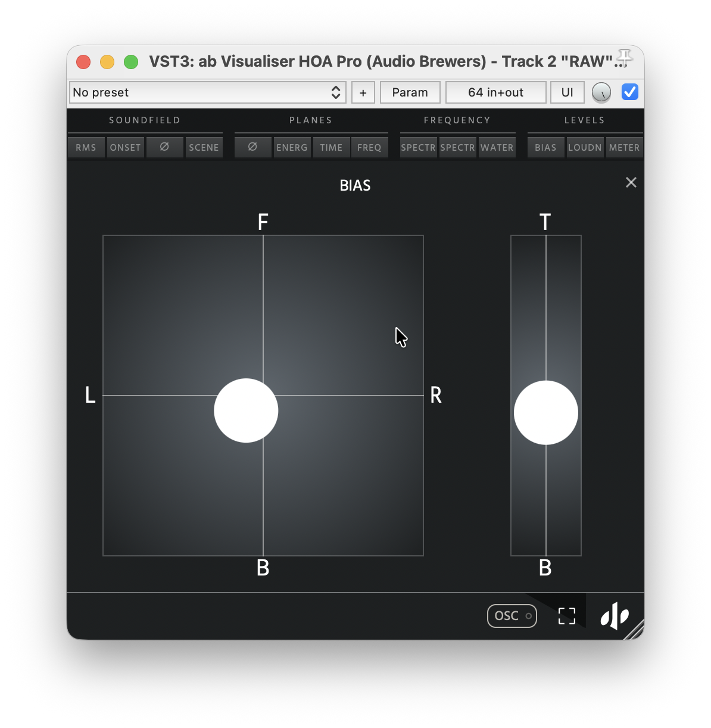Select the BIAS levels view
Screen dimensions: 711x728
(546, 147)
